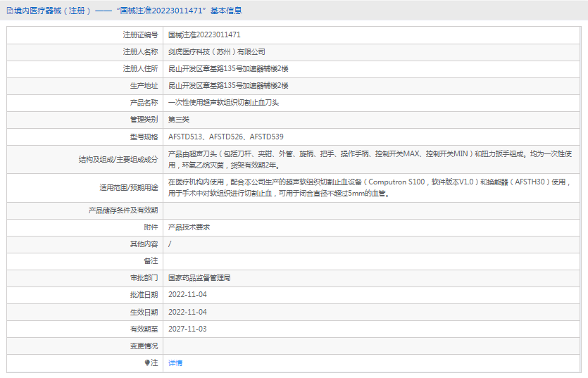Viewport: 588px width, 378px height.
Task: Click the 生效日期 label
Action: pyautogui.click(x=144, y=312)
